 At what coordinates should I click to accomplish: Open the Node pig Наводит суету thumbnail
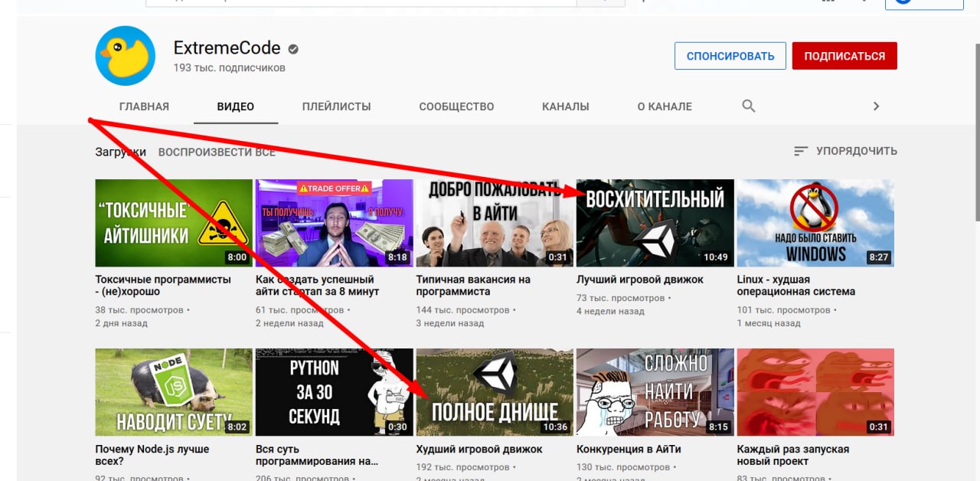(x=174, y=392)
